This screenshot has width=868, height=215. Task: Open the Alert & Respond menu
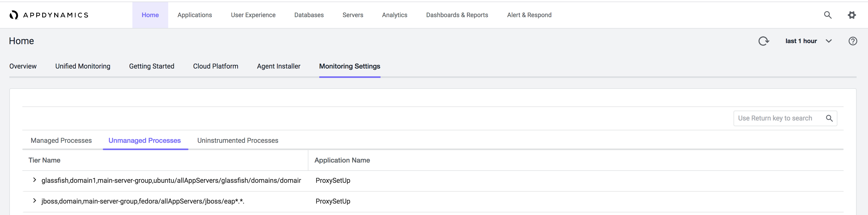[529, 15]
